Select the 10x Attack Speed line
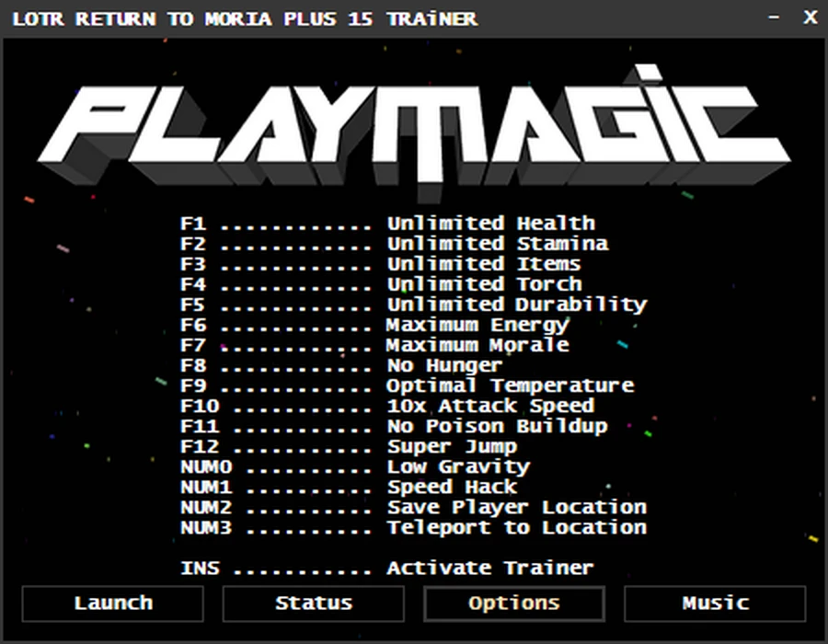Viewport: 828px width, 644px height. pos(387,406)
